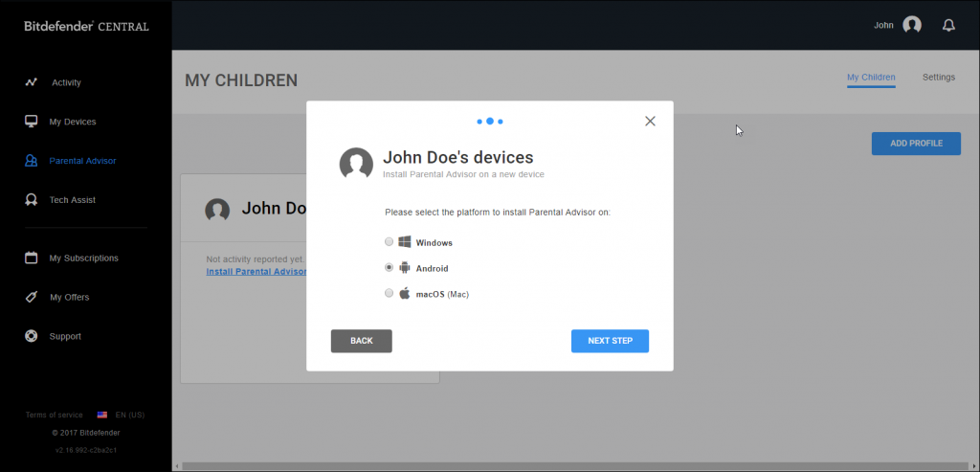The height and width of the screenshot is (472, 980).
Task: Click the MY CHILDREN page heading
Action: 241,80
